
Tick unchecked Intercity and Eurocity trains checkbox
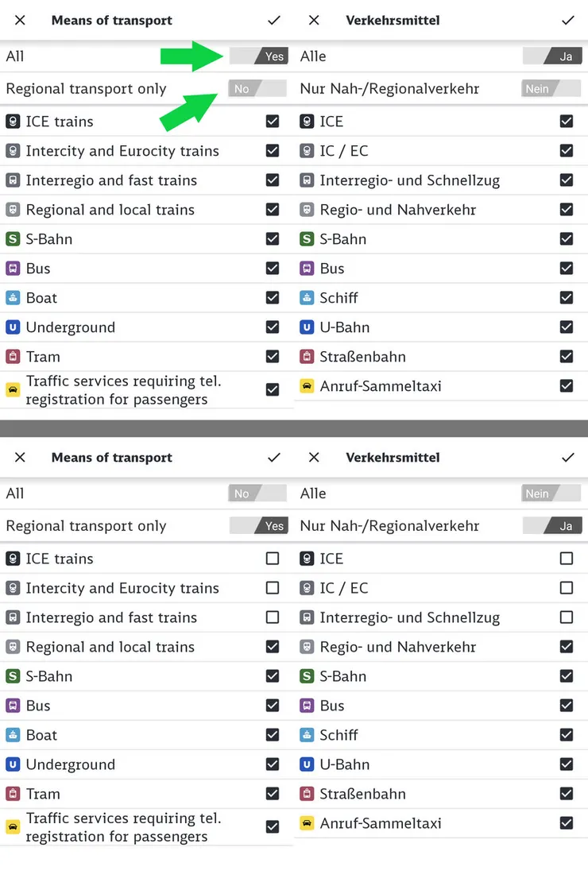tap(273, 588)
